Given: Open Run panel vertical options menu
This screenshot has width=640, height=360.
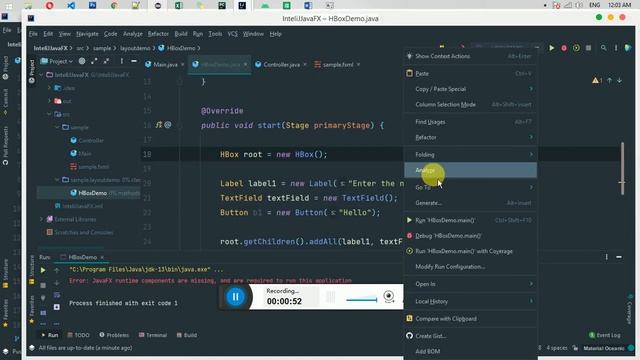Looking at the screenshot, I should tap(607, 257).
